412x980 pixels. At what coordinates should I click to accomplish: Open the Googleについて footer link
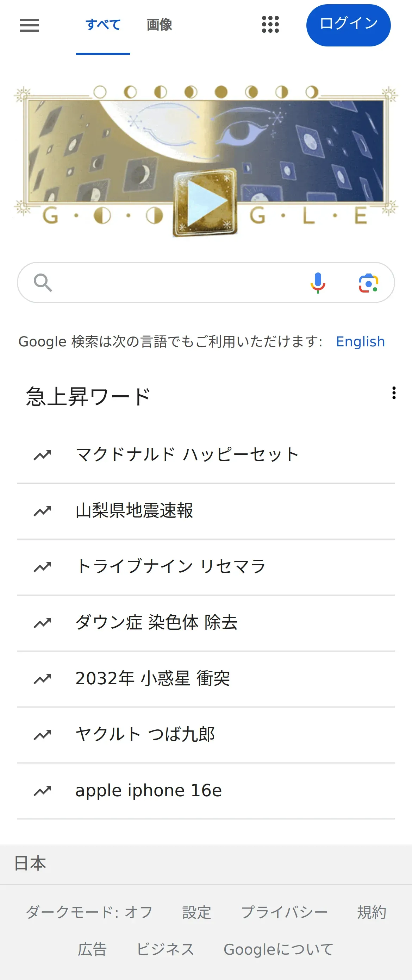point(279,949)
